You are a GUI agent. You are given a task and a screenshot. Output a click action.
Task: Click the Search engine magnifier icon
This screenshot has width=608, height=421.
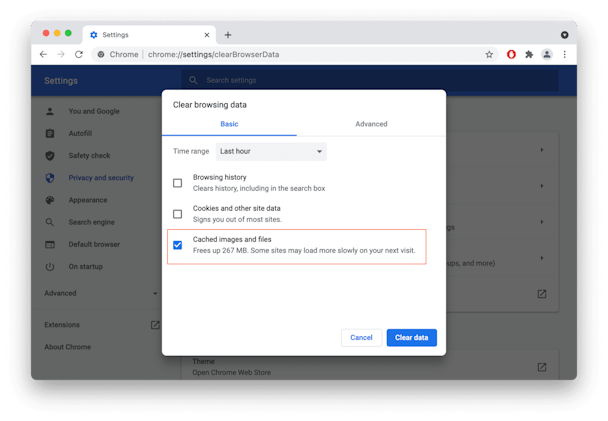click(x=50, y=222)
